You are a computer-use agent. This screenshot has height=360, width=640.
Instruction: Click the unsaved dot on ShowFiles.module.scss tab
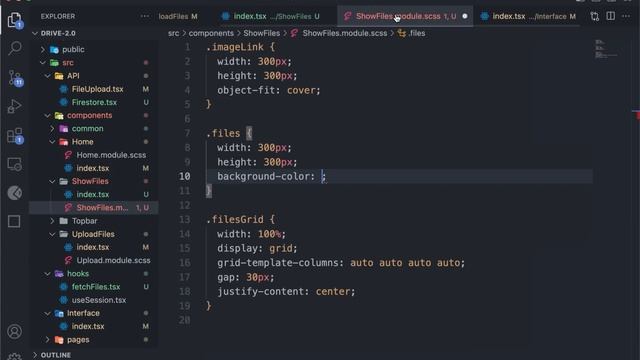464,16
